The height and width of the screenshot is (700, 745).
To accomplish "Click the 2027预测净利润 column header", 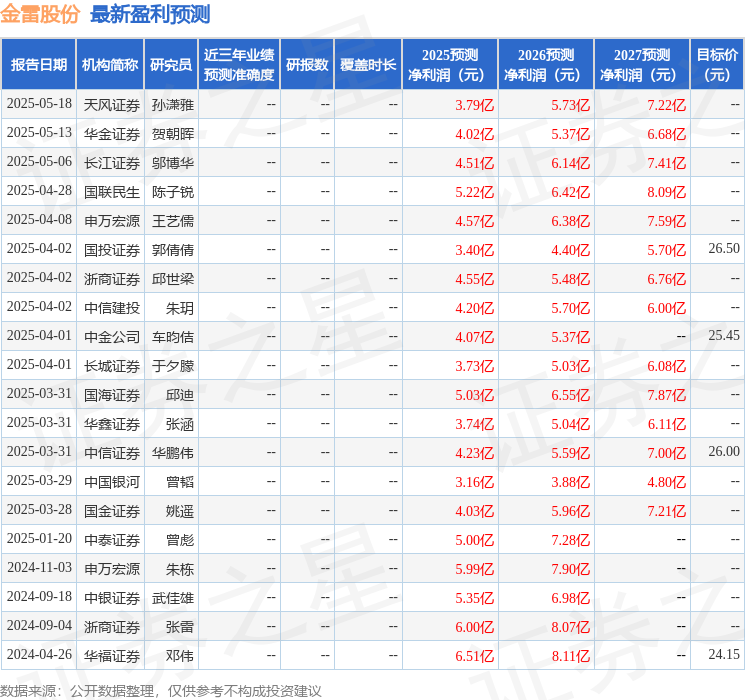I will coord(642,65).
